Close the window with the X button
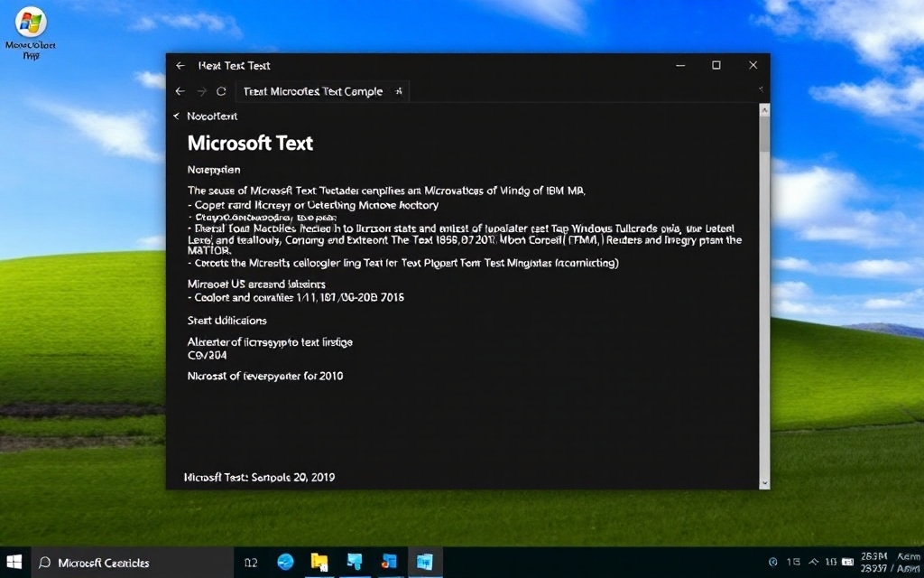This screenshot has width=924, height=578. (x=753, y=65)
